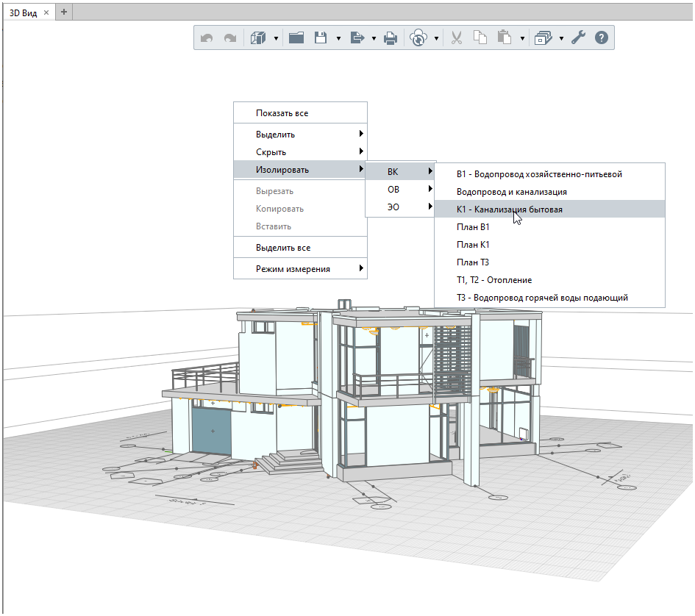
Task: Close the 3D Вид tab
Action: (x=46, y=13)
